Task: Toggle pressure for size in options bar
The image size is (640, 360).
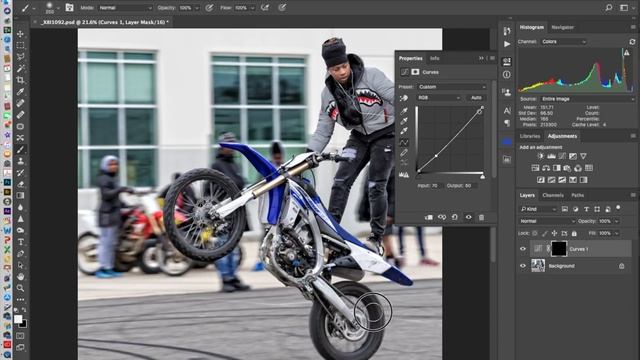Action: (282, 7)
